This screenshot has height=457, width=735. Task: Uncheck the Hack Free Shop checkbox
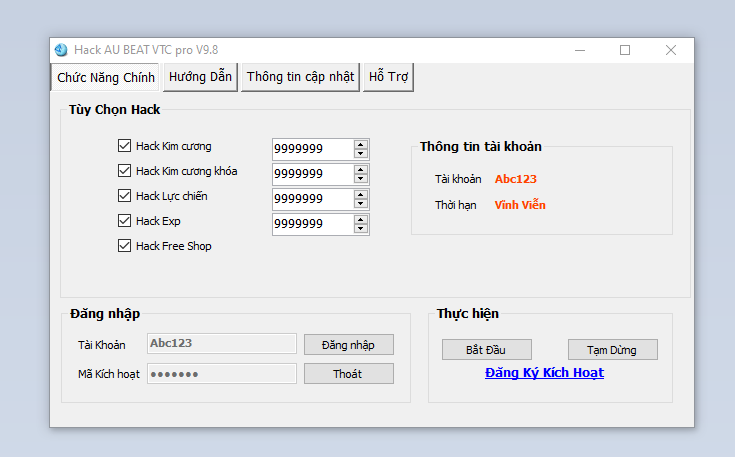pyautogui.click(x=125, y=246)
